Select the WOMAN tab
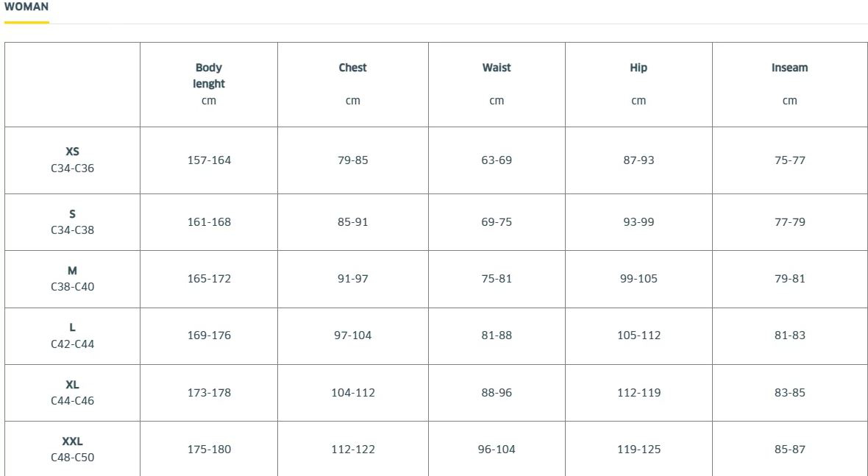The height and width of the screenshot is (476, 868). [26, 7]
